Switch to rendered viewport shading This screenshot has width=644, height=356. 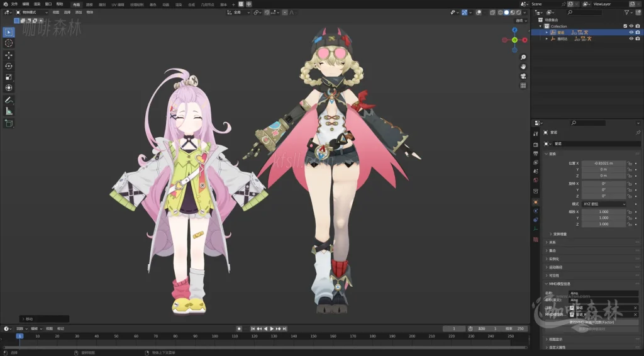tap(518, 13)
